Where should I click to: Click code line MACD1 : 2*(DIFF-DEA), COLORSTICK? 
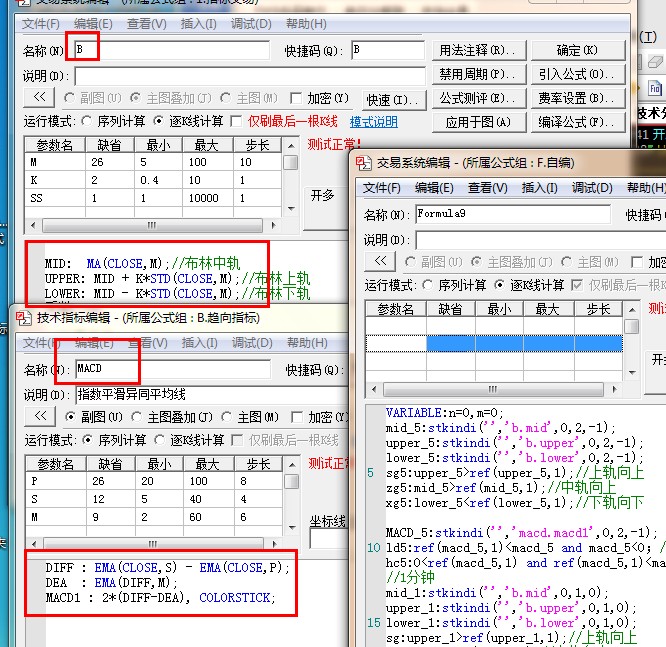pyautogui.click(x=161, y=598)
